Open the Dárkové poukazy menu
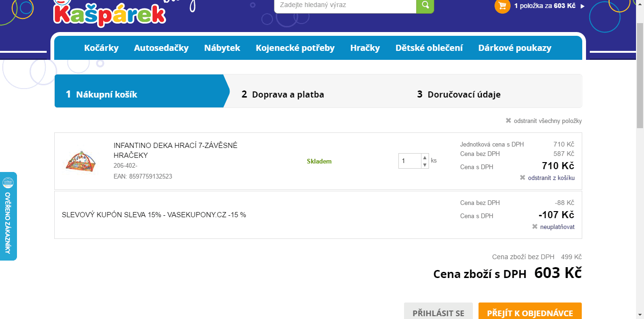Image resolution: width=644 pixels, height=319 pixels. pyautogui.click(x=515, y=48)
